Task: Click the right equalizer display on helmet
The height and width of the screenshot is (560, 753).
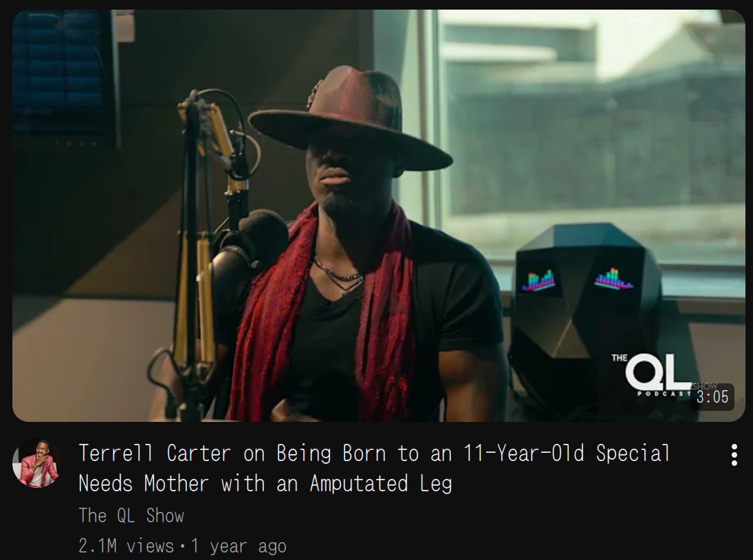Action: [x=613, y=279]
